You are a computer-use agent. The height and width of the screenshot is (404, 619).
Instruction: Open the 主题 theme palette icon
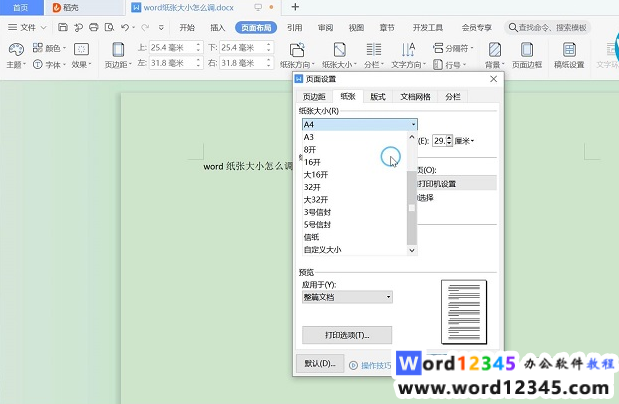click(x=16, y=49)
